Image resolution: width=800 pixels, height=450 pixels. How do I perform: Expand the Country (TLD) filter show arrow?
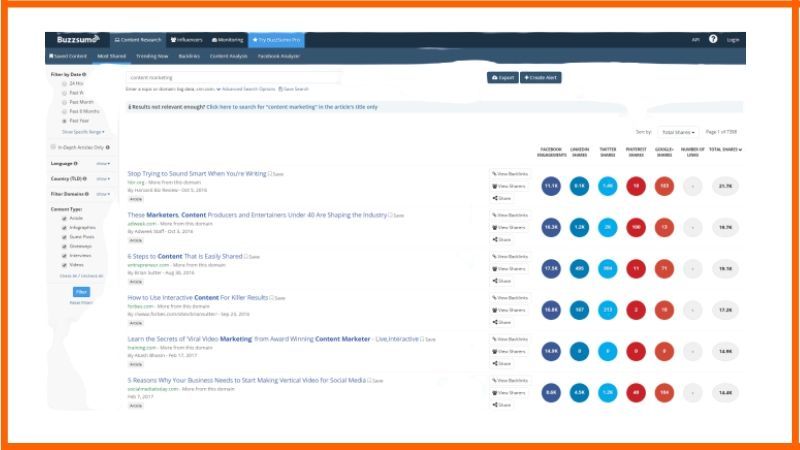pos(103,179)
